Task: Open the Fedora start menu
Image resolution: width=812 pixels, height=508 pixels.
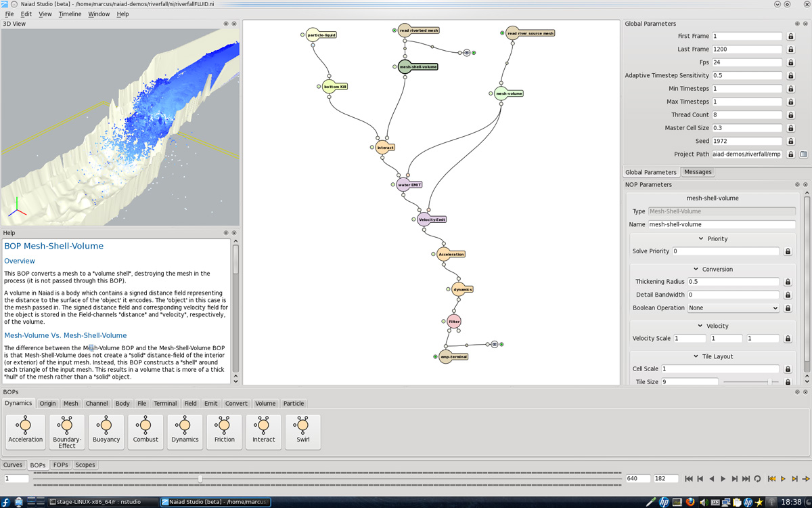Action: [6, 502]
